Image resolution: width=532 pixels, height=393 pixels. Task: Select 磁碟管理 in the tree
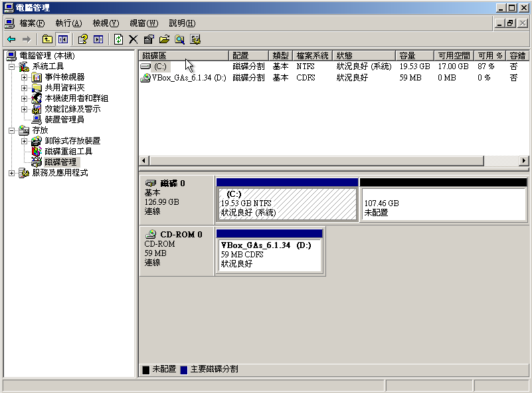pos(60,162)
